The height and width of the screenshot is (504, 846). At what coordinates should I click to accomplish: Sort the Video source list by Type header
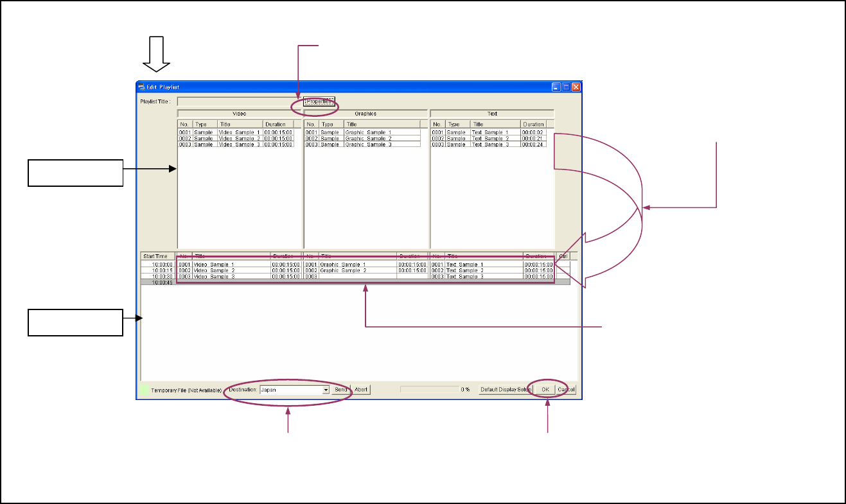click(205, 124)
